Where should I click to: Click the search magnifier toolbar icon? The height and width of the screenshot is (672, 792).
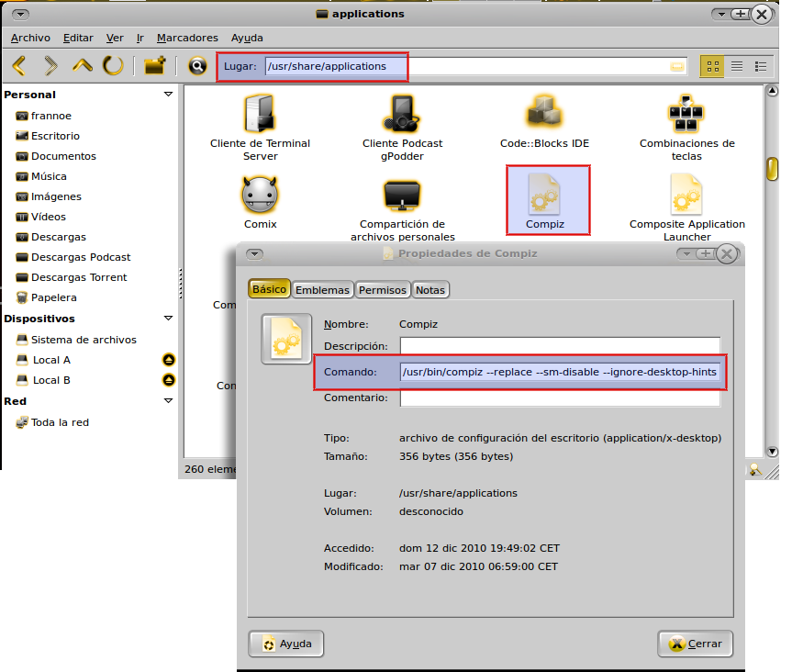click(x=197, y=66)
